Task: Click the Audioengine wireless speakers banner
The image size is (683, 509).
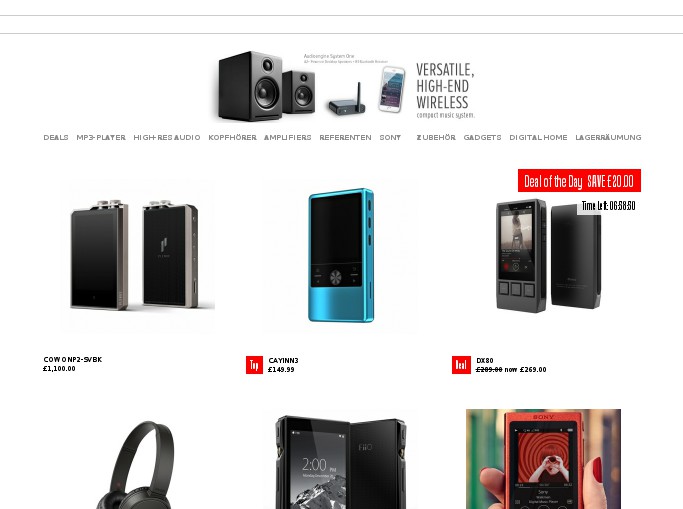Action: coord(345,86)
